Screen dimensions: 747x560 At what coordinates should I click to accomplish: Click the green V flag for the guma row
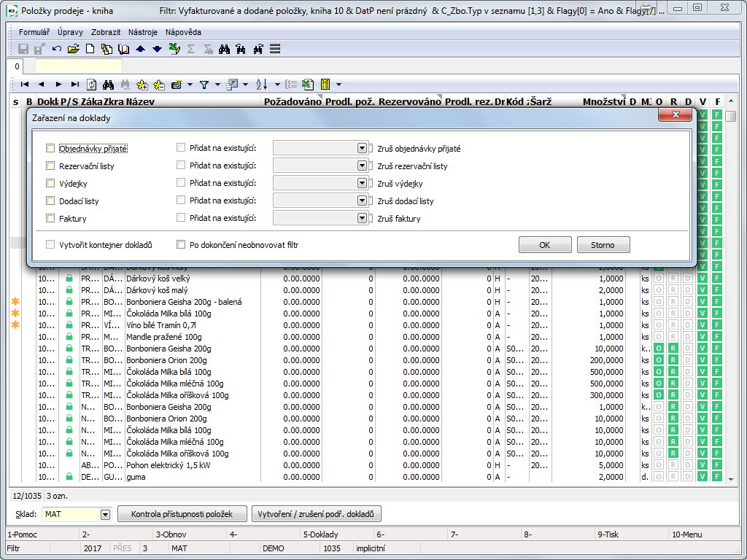click(x=703, y=477)
